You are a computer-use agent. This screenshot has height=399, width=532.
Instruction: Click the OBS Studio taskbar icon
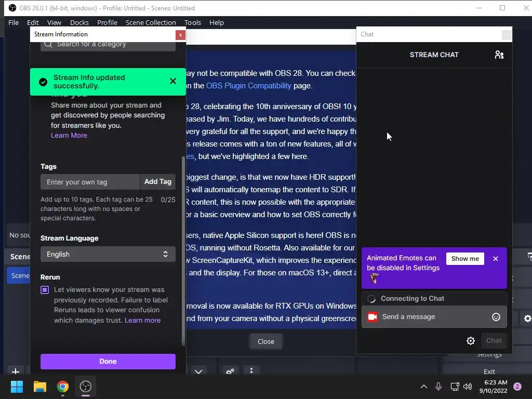(x=86, y=387)
